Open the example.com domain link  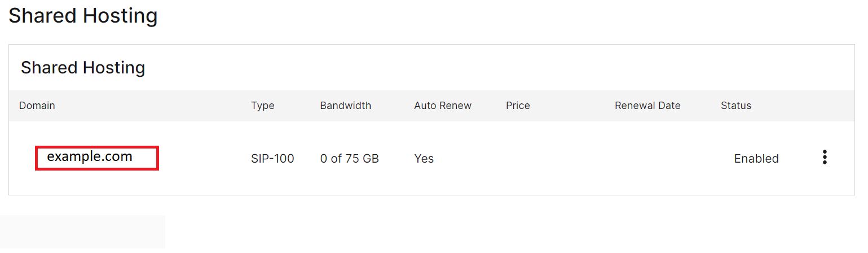click(90, 157)
